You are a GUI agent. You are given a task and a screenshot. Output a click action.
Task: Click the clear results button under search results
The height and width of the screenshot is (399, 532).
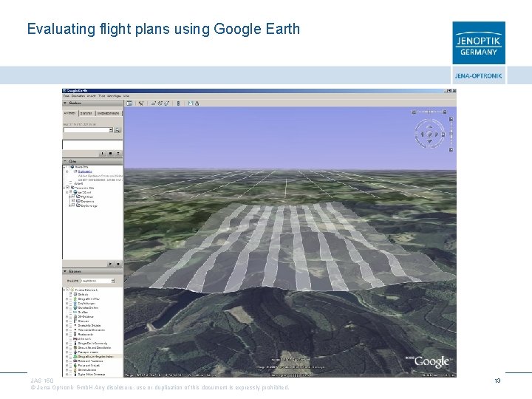pos(118,154)
